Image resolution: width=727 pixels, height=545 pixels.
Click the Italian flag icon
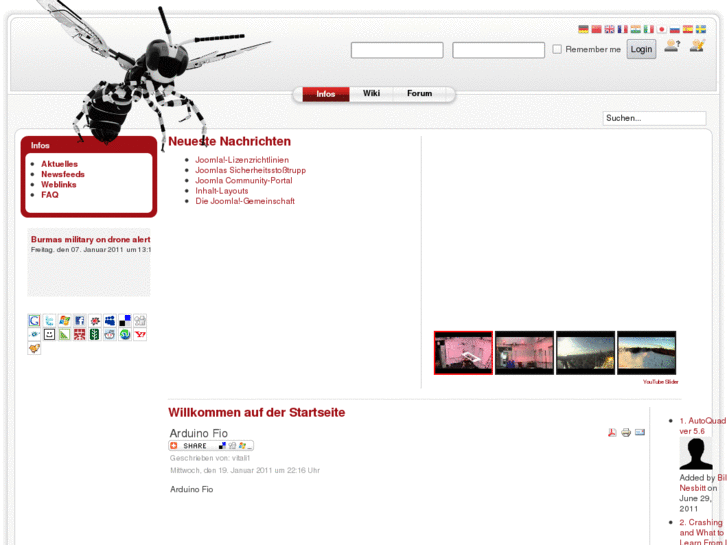pyautogui.click(x=648, y=29)
